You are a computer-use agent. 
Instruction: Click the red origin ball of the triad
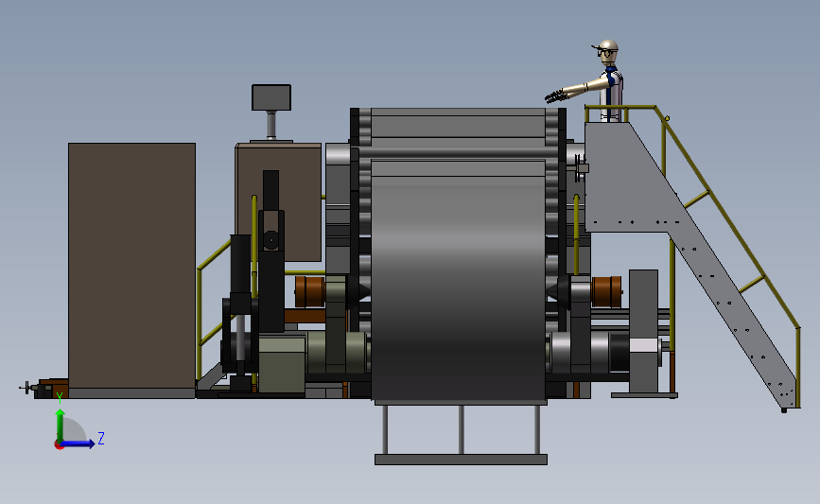click(59, 445)
